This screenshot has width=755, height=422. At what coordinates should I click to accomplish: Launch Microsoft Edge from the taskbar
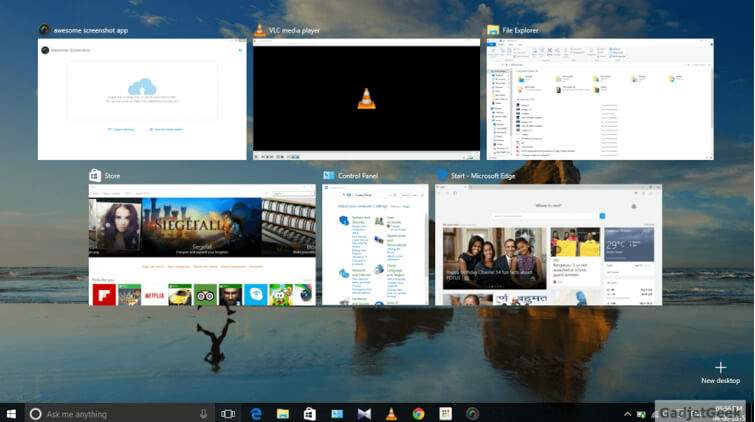(256, 414)
